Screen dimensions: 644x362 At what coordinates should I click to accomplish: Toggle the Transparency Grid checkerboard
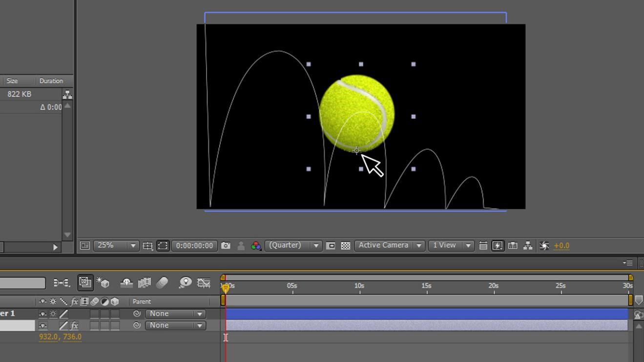click(345, 246)
